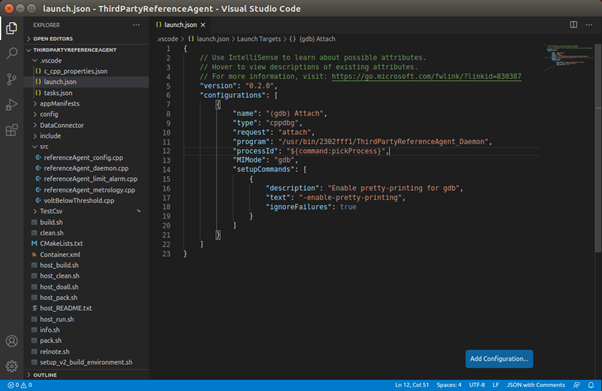
Task: Collapse the src folder
Action: (x=86, y=147)
